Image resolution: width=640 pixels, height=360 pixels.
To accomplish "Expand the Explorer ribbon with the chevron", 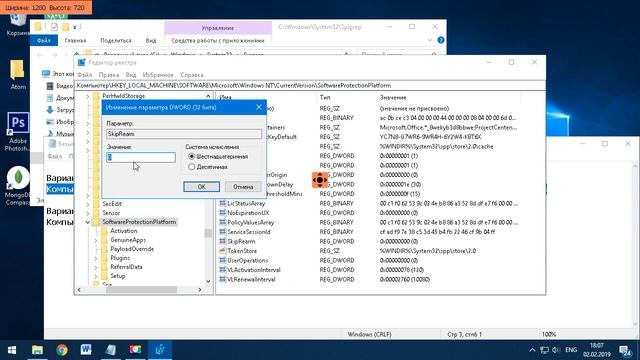I will coord(429,40).
